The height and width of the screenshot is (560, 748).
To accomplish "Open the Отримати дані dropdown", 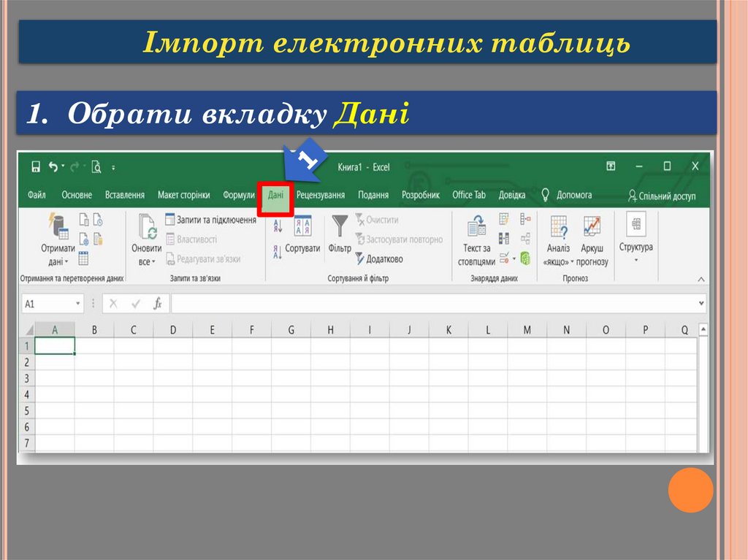I will (58, 239).
